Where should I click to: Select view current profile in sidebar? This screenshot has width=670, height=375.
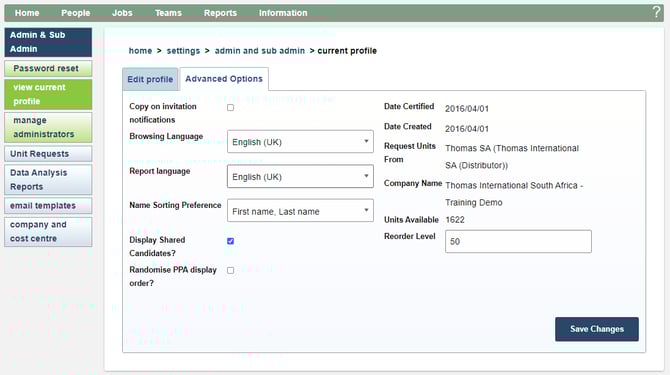pyautogui.click(x=48, y=94)
